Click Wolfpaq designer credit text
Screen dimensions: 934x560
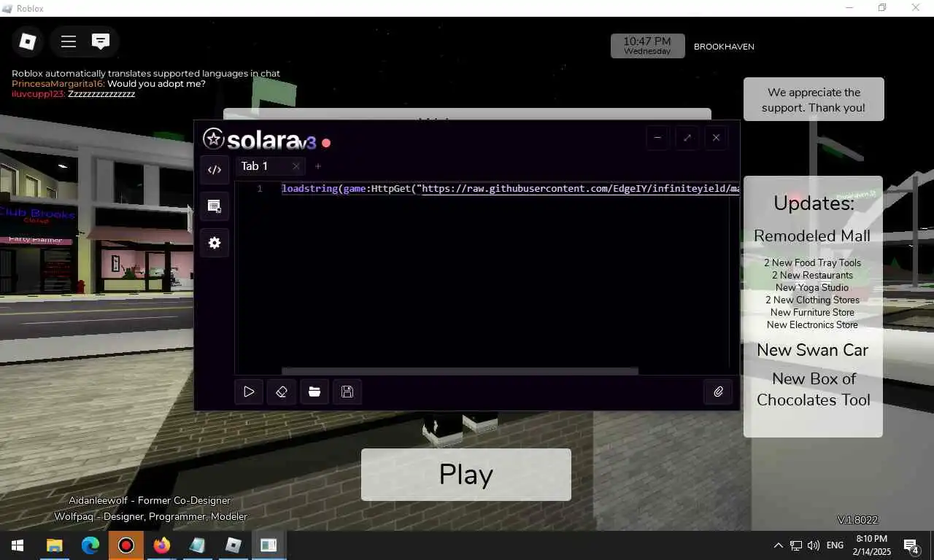(x=151, y=516)
